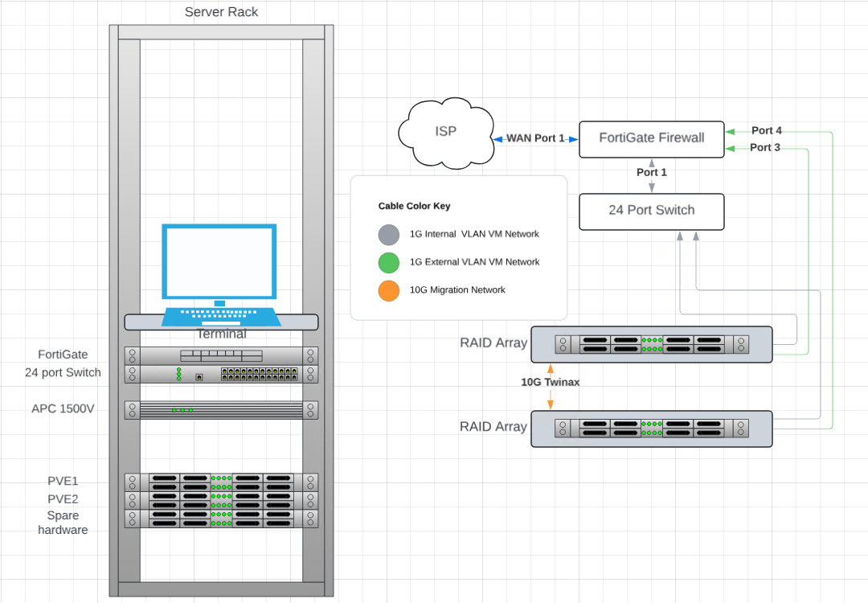
Task: Click the 10G Twinax connection label
Action: (551, 383)
